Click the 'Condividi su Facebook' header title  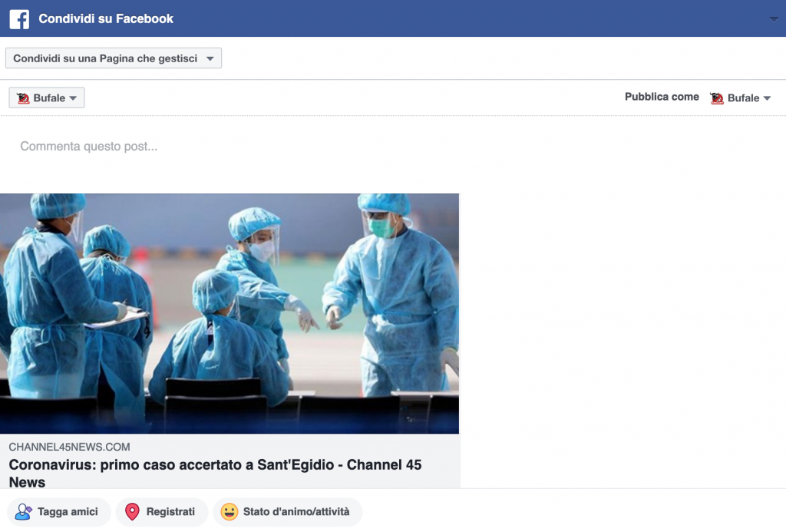click(x=106, y=18)
